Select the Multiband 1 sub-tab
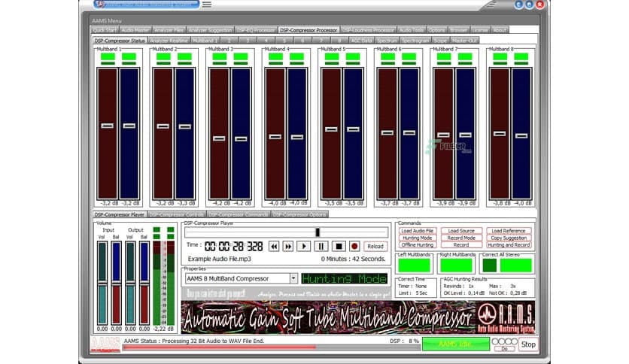 click(x=205, y=41)
